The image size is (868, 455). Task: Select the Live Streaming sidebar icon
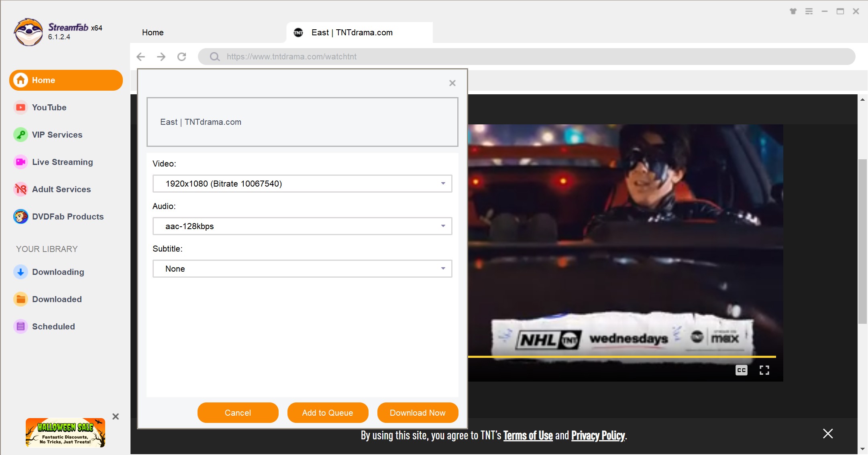[x=20, y=162]
